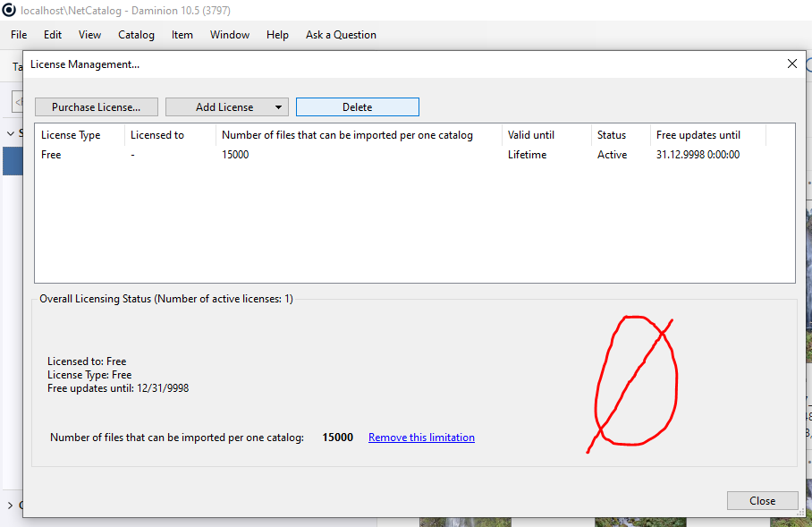Open the Catalog menu
This screenshot has width=812, height=527.
(x=136, y=35)
